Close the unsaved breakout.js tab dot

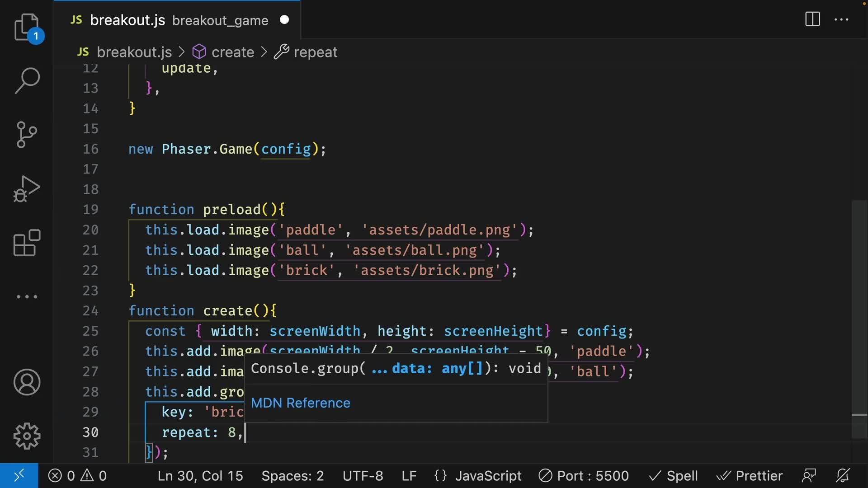(x=284, y=19)
